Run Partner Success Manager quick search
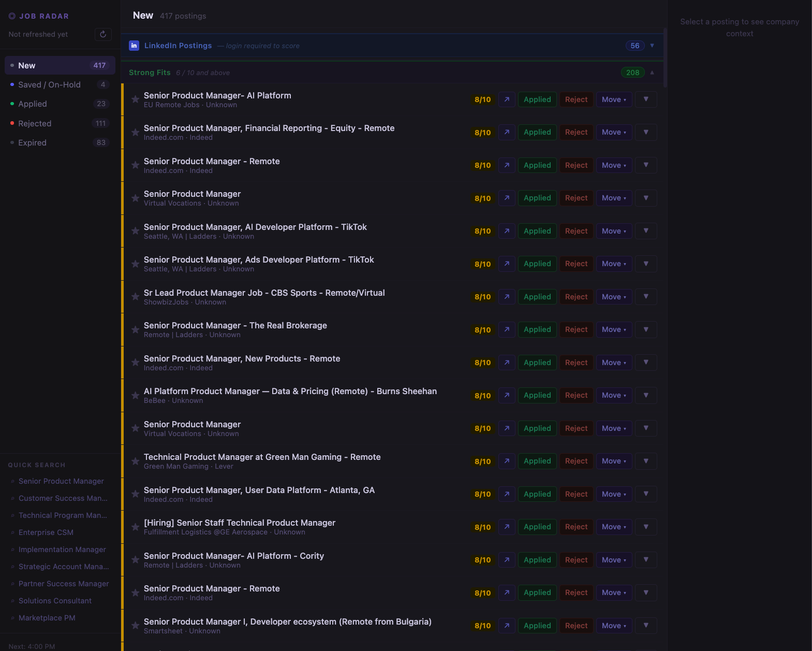 point(64,584)
